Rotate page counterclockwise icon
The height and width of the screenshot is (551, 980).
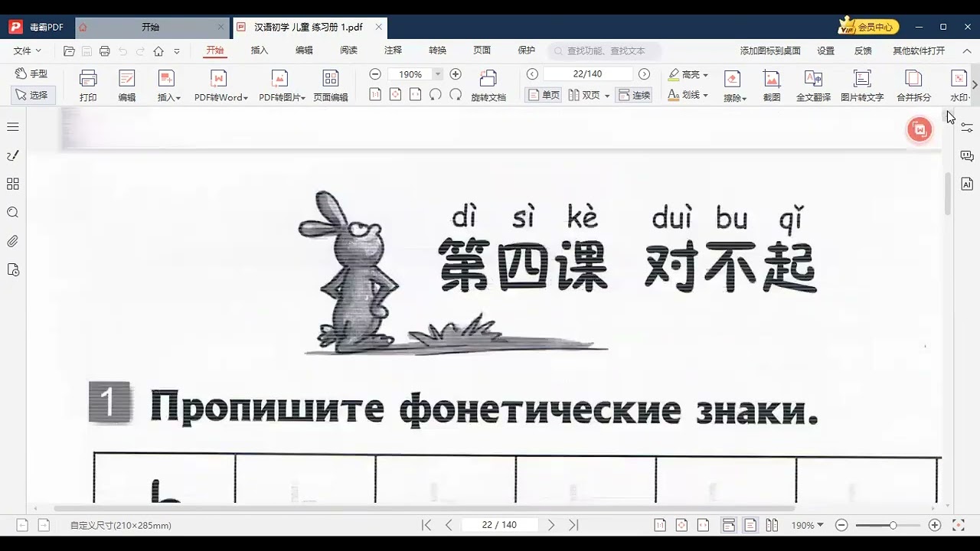436,94
